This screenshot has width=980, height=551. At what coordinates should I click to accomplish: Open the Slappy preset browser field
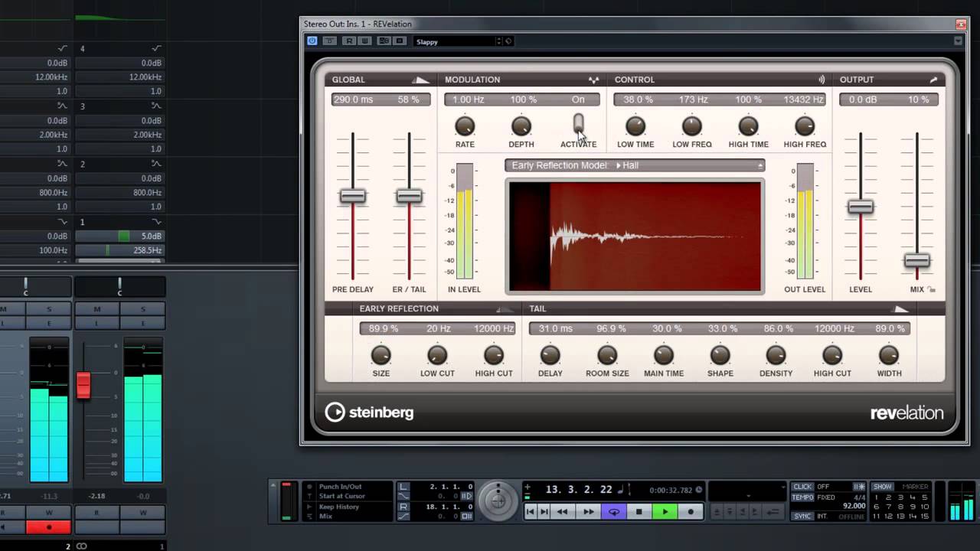pyautogui.click(x=455, y=41)
